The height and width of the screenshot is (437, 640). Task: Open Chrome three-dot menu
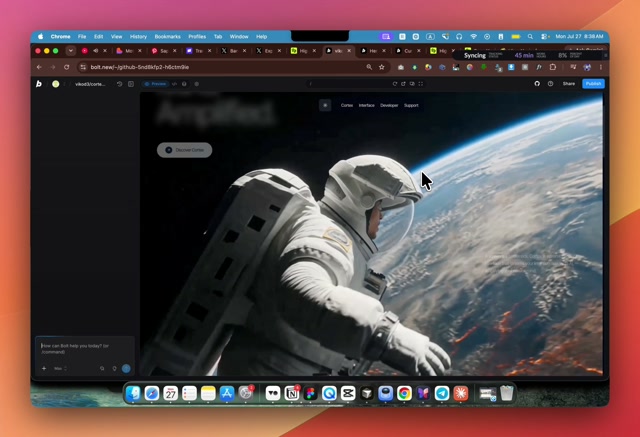point(601,67)
